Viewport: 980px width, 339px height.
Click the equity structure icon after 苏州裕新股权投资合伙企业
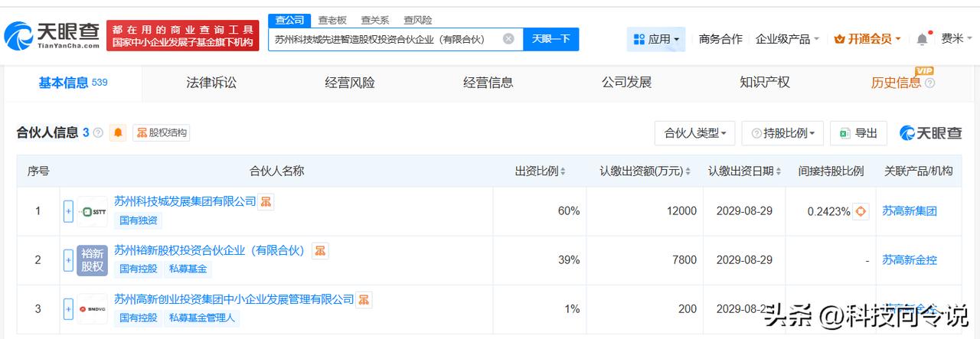(x=320, y=251)
